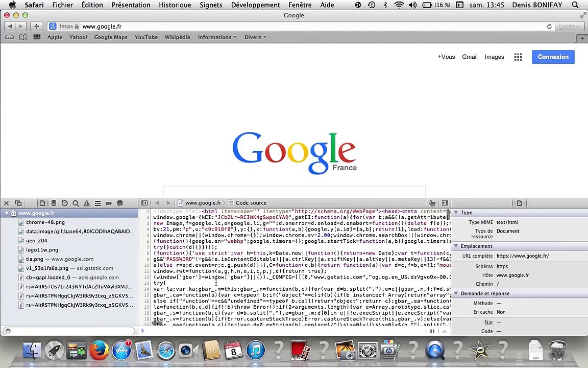Viewport: 588px width, 368px height.
Task: Collapse the Type section
Action: pyautogui.click(x=456, y=213)
